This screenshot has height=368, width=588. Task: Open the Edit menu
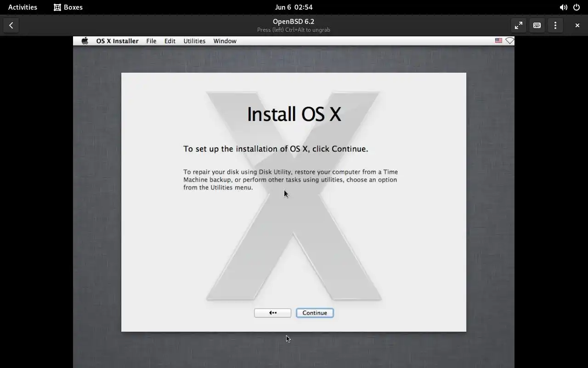170,41
